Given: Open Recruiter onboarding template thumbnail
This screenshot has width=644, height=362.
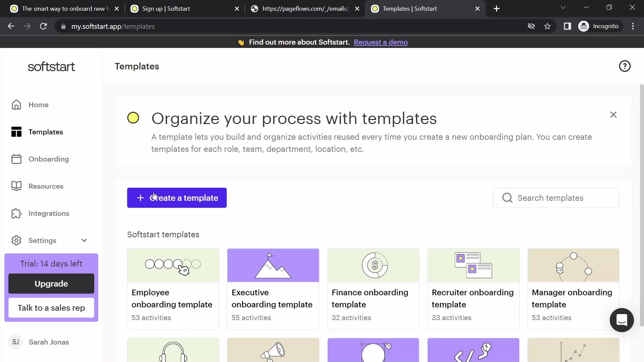Looking at the screenshot, I should (x=473, y=265).
